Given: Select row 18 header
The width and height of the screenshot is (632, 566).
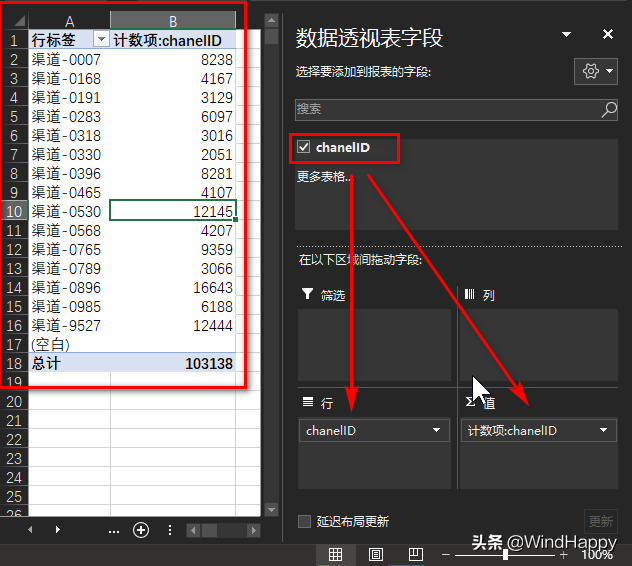Looking at the screenshot, I should (x=14, y=363).
